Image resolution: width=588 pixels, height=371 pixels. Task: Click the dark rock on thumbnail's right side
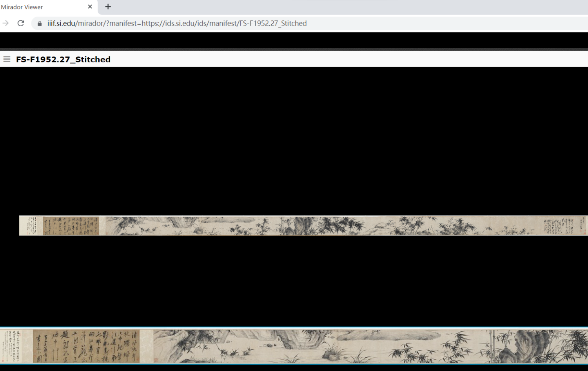(529, 345)
